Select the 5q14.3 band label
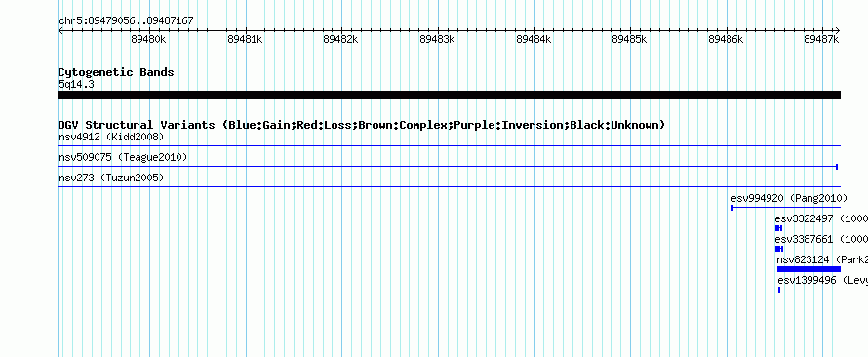 76,84
